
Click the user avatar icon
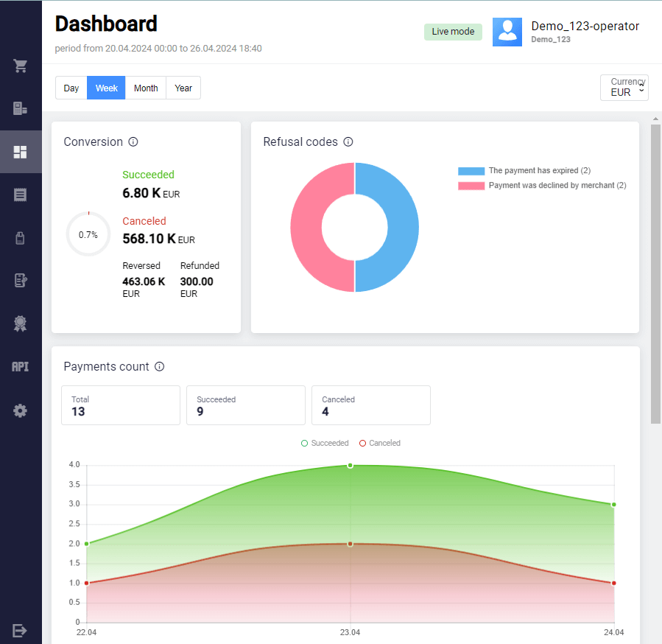click(507, 32)
